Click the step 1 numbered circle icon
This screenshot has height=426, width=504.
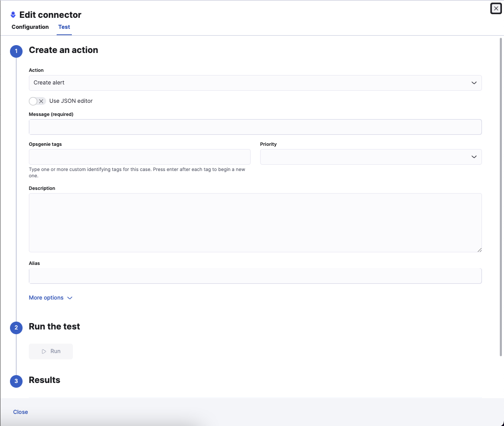tap(16, 51)
